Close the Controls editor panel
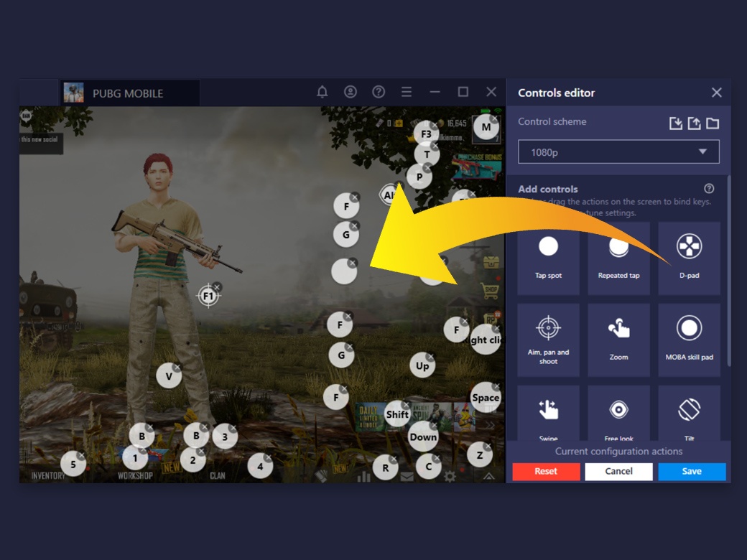747x560 pixels. click(717, 93)
